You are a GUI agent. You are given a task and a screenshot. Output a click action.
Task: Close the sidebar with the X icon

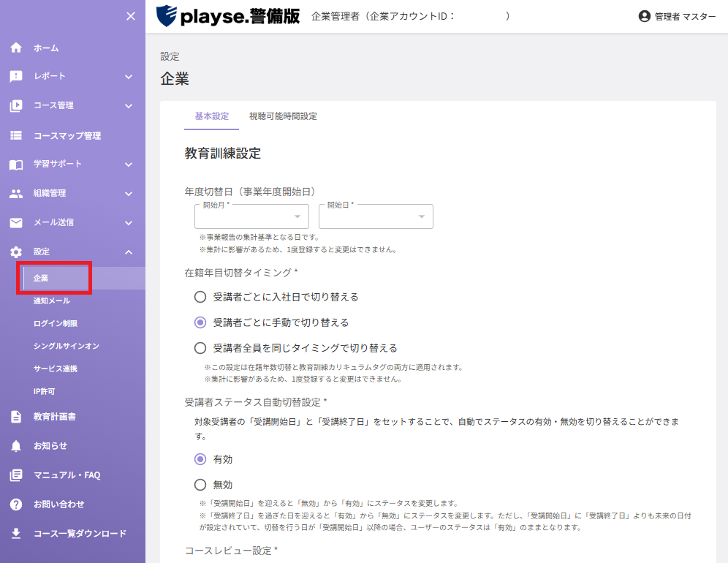(x=131, y=16)
